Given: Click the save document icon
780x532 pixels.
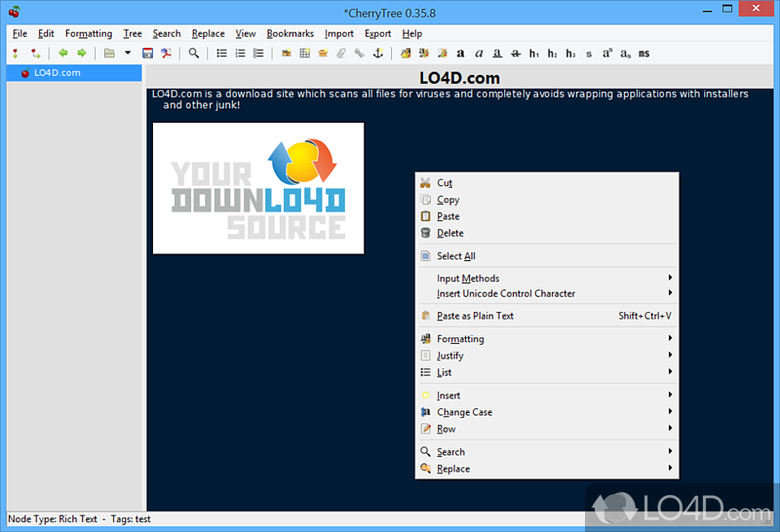Looking at the screenshot, I should click(148, 54).
